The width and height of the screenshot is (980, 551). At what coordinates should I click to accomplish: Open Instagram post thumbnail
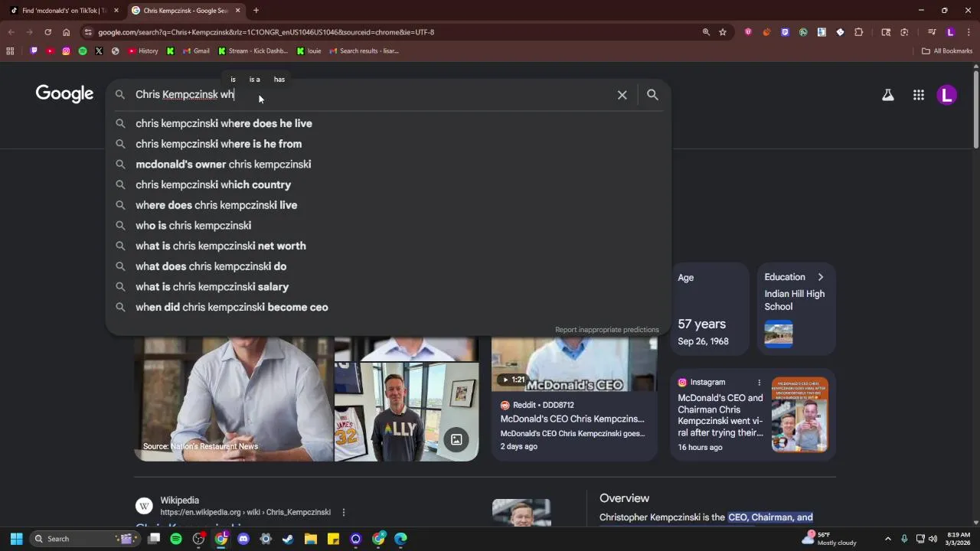pyautogui.click(x=799, y=414)
